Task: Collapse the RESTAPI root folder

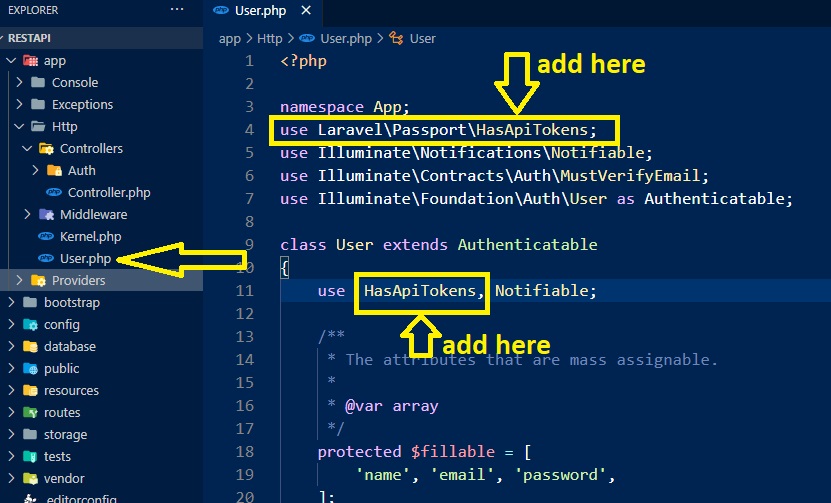Action: coord(9,36)
